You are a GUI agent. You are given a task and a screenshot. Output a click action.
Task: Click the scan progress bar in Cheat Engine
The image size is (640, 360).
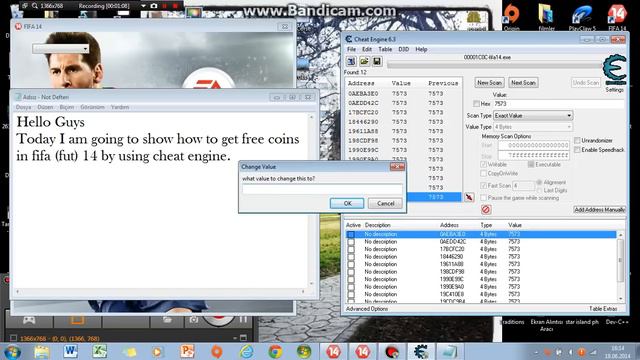click(x=494, y=64)
